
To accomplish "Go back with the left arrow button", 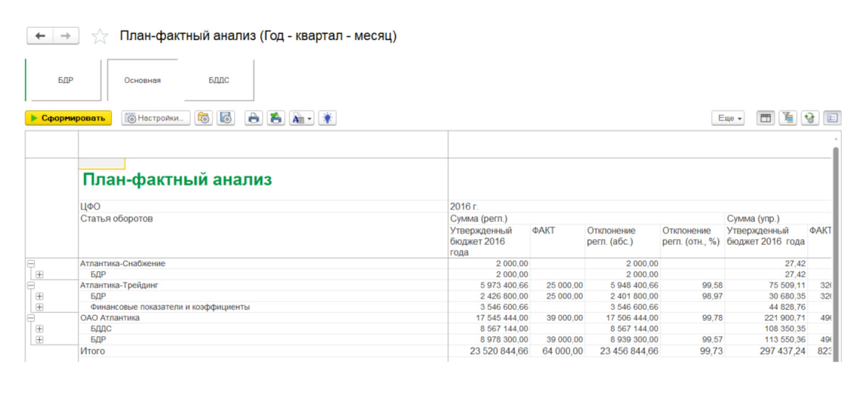I will pos(40,36).
